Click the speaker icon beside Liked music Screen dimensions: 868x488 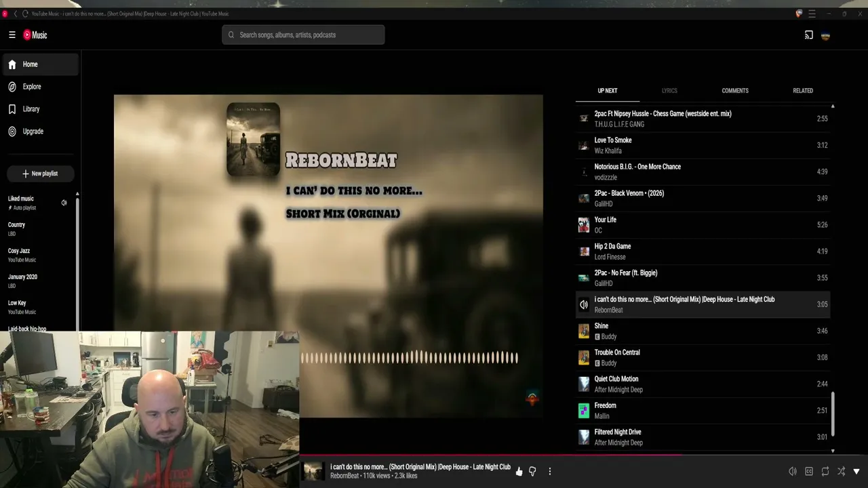[64, 203]
